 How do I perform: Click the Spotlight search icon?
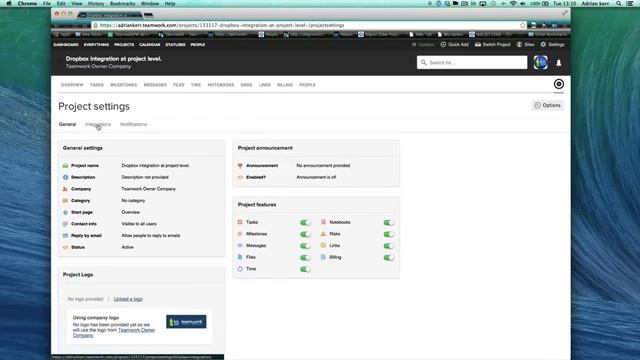619,3
